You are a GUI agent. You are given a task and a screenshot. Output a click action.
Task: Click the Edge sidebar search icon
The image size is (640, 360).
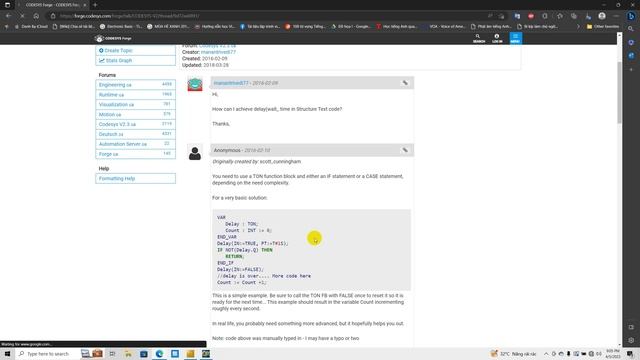tap(631, 29)
